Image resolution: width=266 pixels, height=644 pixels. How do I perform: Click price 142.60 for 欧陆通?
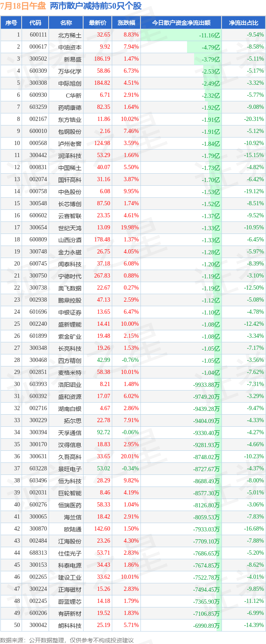point(102,529)
